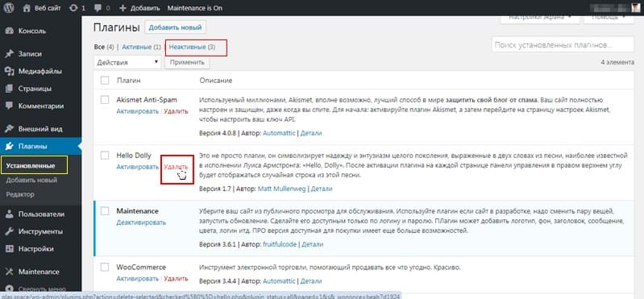Click the Добавить новый button

point(175,28)
